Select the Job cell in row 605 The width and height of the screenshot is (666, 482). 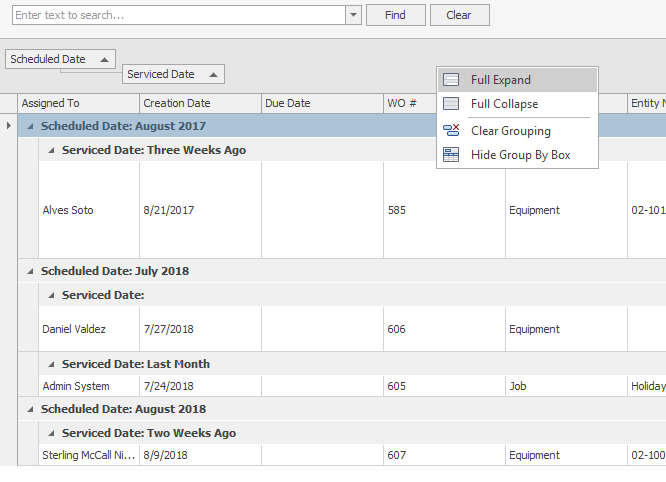pyautogui.click(x=566, y=386)
